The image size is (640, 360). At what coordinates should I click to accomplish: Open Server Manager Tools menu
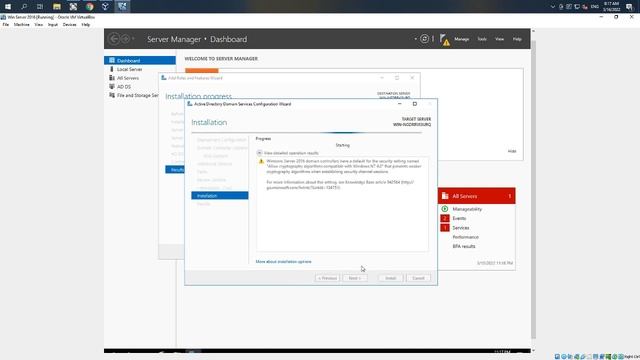[x=482, y=39]
